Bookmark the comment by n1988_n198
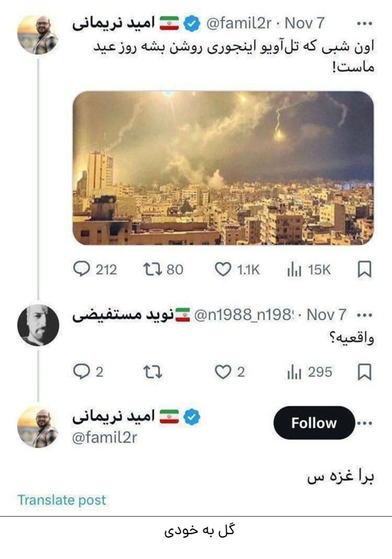Viewport: 392px width, 559px height. [364, 372]
